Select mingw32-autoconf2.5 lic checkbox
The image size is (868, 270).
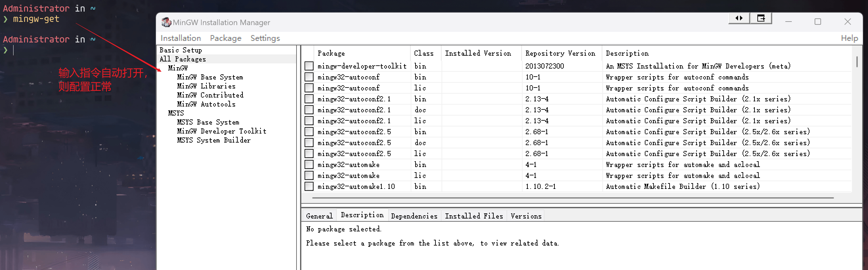tap(309, 154)
